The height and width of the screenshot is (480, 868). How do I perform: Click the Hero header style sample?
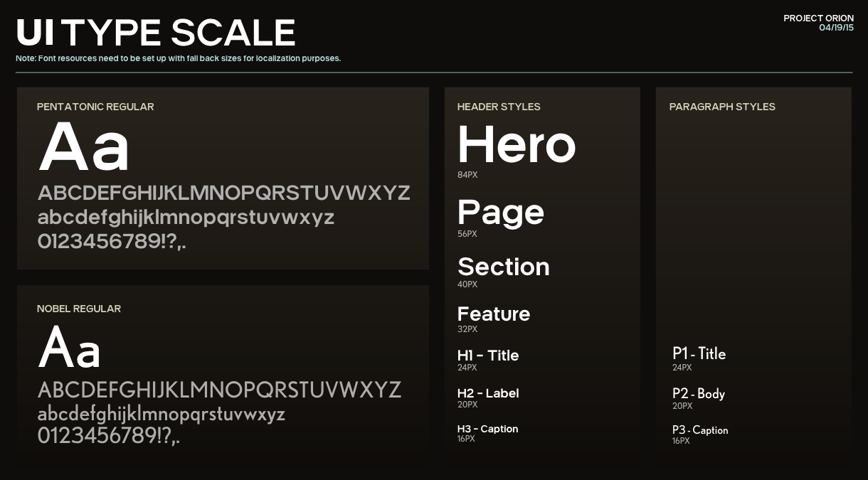pyautogui.click(x=516, y=144)
